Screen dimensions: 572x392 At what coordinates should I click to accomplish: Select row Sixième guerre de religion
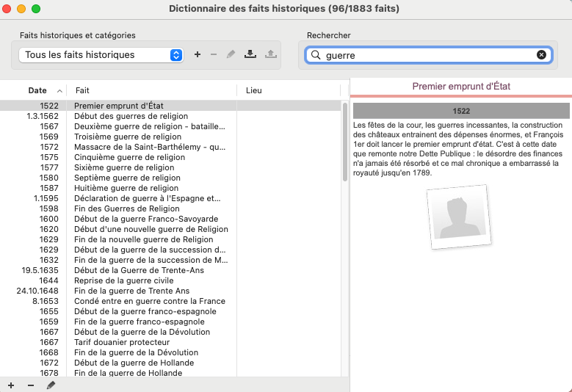point(170,167)
